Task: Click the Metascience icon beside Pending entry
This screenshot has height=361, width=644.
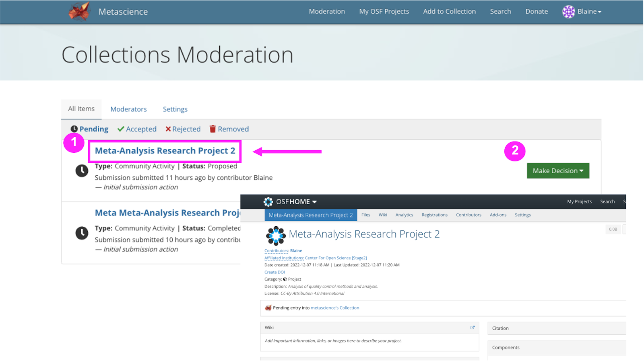Action: [268, 308]
